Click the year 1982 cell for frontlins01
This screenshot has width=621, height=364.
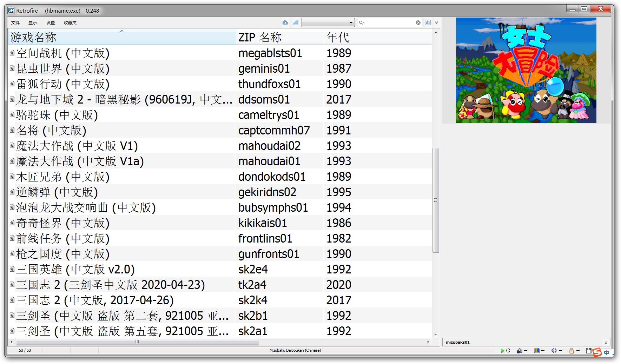339,238
